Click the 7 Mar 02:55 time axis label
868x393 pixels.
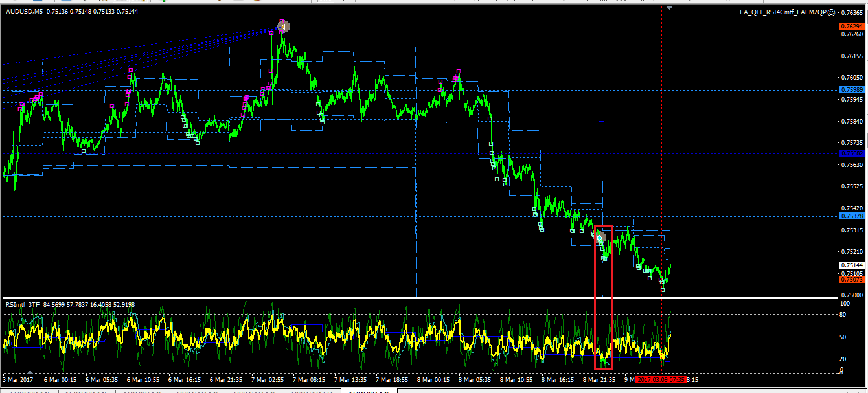(267, 379)
